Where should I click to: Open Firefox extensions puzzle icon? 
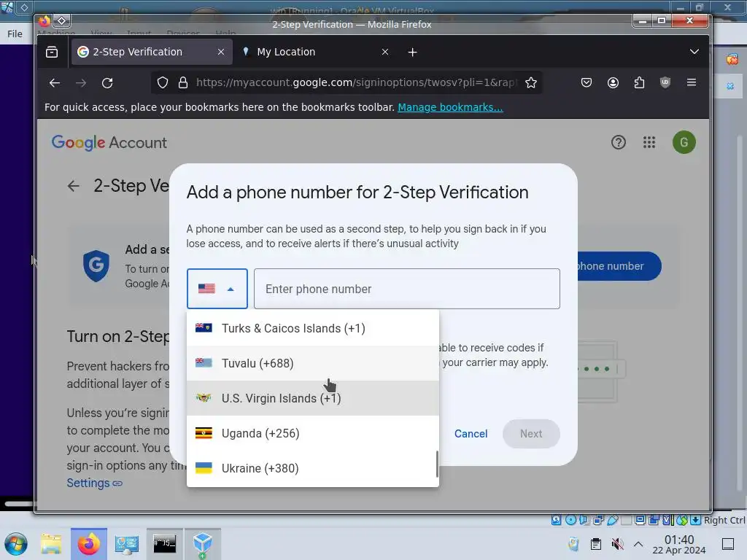point(639,83)
